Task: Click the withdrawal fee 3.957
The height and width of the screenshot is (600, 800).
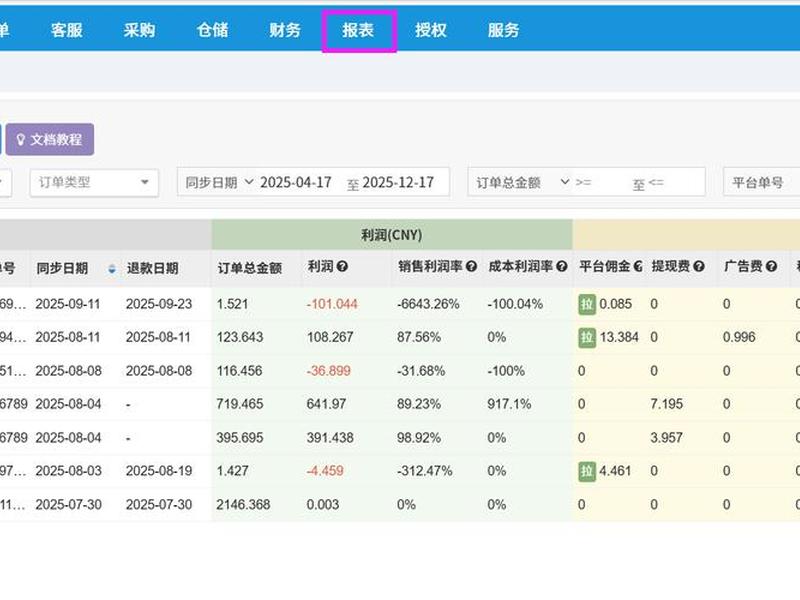Action: [666, 438]
